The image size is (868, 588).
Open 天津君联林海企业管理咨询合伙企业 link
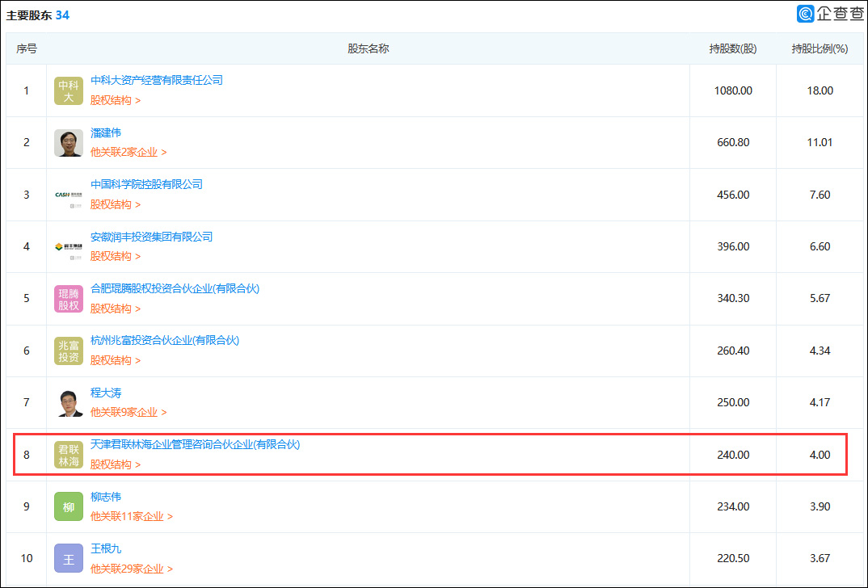[x=195, y=444]
